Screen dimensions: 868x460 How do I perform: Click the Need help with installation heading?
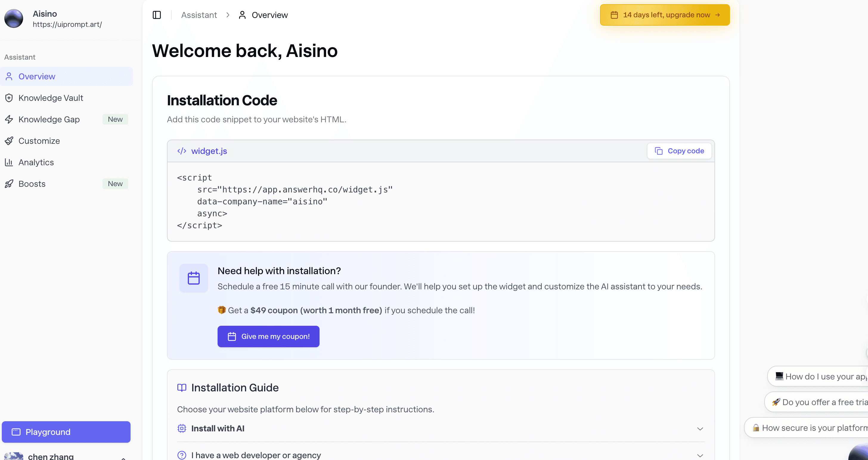tap(279, 271)
